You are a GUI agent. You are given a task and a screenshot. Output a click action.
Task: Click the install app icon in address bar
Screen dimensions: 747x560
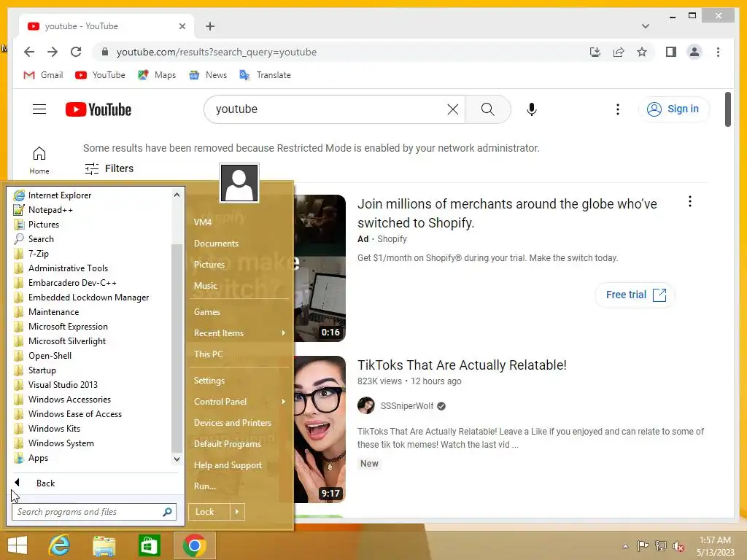click(x=595, y=52)
